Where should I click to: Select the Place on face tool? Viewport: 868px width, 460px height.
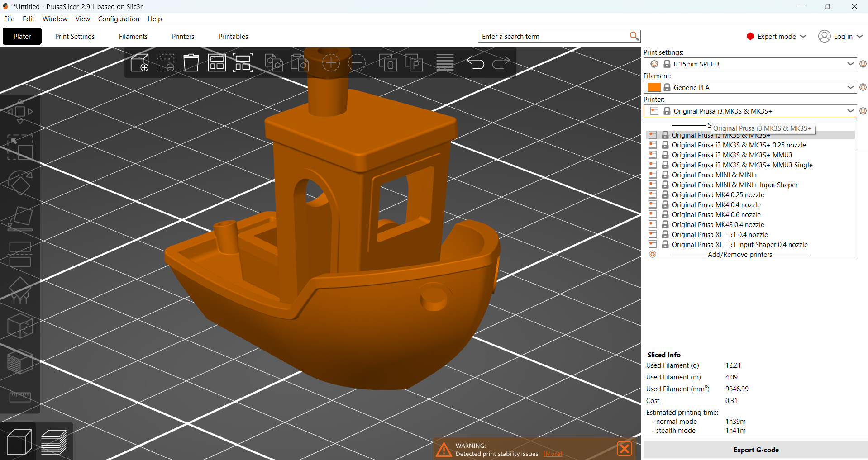coord(20,218)
